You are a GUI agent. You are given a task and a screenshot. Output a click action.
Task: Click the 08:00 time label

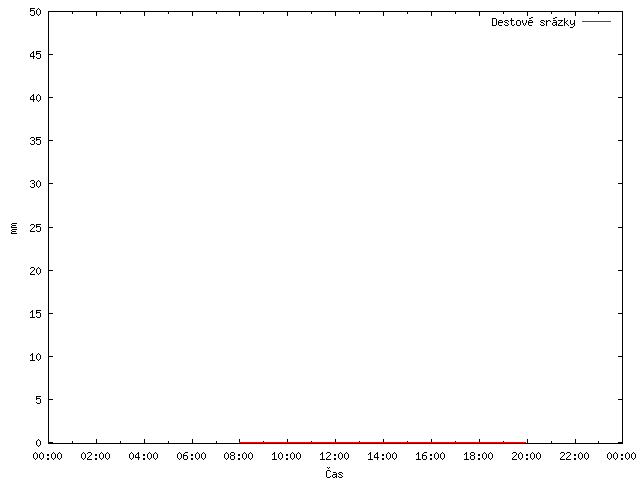click(239, 456)
